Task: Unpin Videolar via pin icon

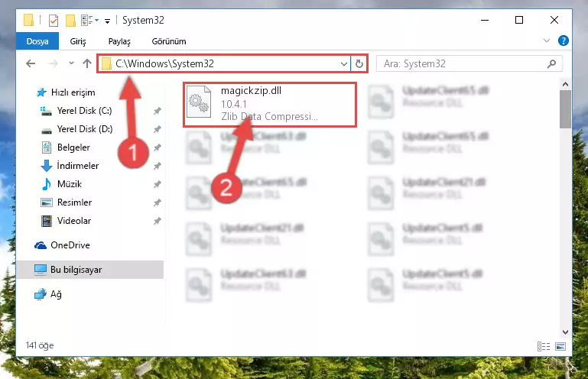Action: [x=157, y=221]
